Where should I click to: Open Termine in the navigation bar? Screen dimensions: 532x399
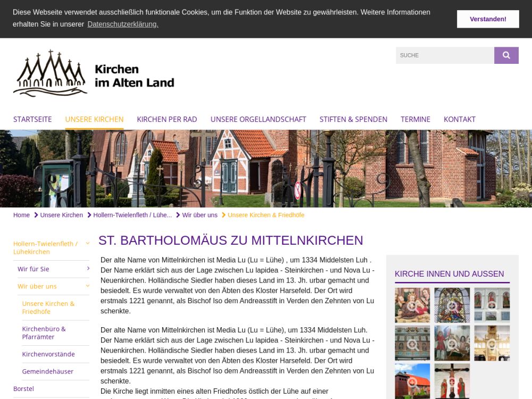coord(415,119)
